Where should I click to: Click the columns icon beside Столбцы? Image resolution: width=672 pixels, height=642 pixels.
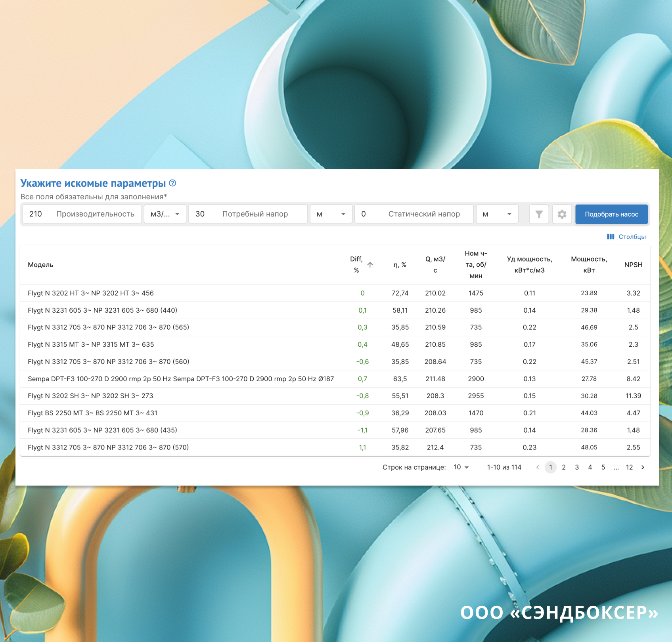(611, 237)
